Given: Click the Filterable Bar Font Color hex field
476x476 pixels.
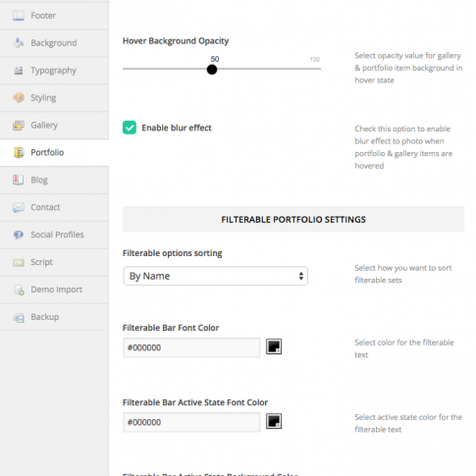Looking at the screenshot, I should point(191,347).
